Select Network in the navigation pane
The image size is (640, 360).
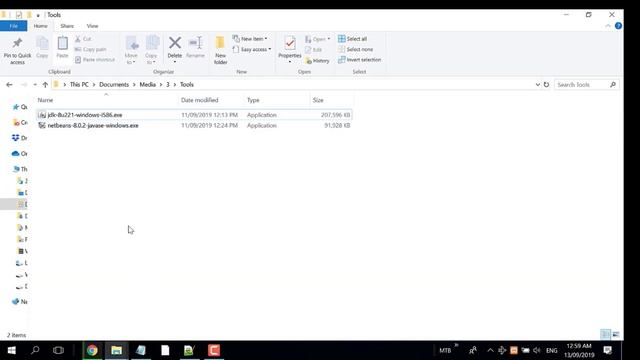click(20, 302)
